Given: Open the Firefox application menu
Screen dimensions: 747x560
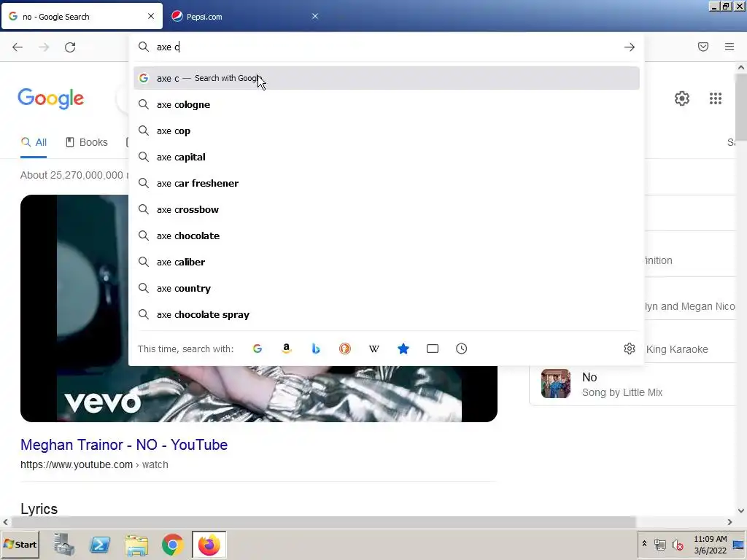Looking at the screenshot, I should 729,47.
